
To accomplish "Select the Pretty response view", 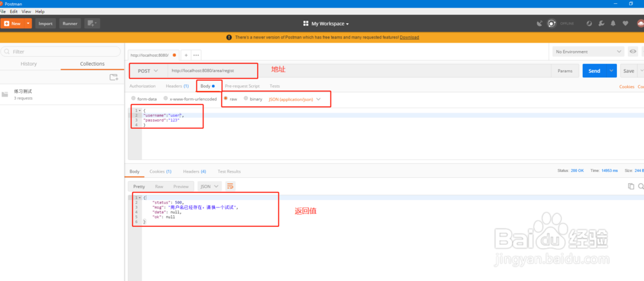I will tap(139, 186).
